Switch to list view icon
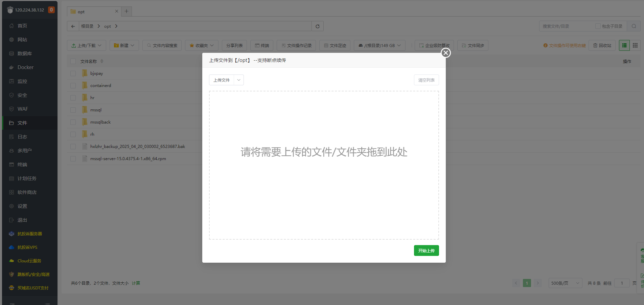This screenshot has height=305, width=644. point(624,45)
